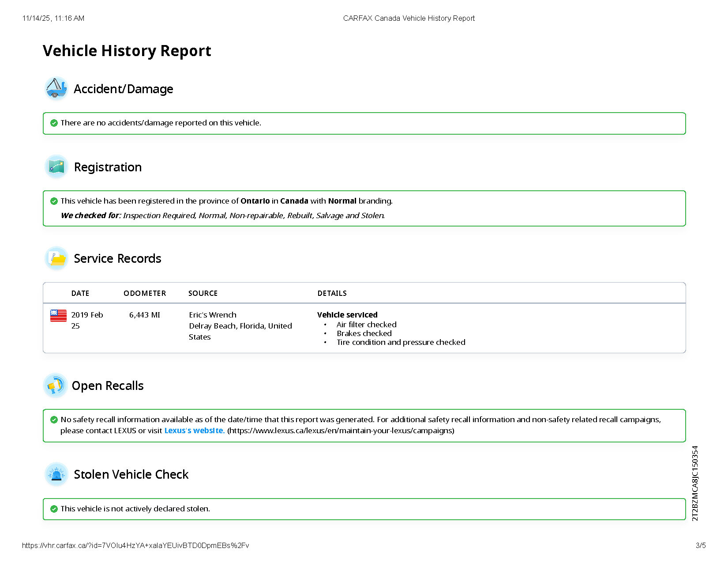Image resolution: width=728 pixels, height=563 pixels.
Task: Select the ODOMETER column header
Action: click(x=145, y=293)
